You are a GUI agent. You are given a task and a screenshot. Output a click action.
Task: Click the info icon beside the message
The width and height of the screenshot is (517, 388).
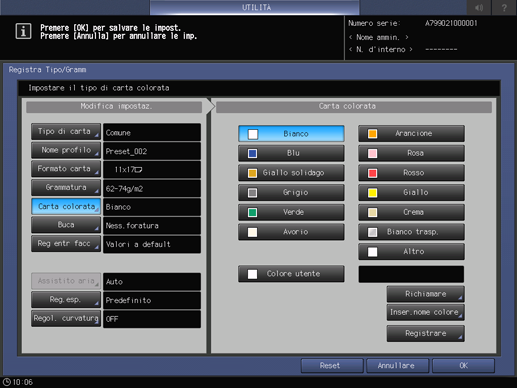[x=23, y=31]
